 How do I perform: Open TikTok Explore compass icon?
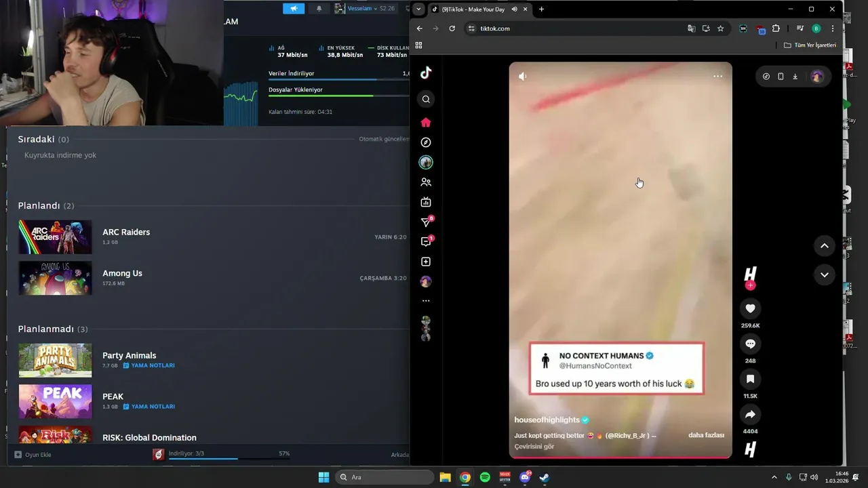(426, 142)
